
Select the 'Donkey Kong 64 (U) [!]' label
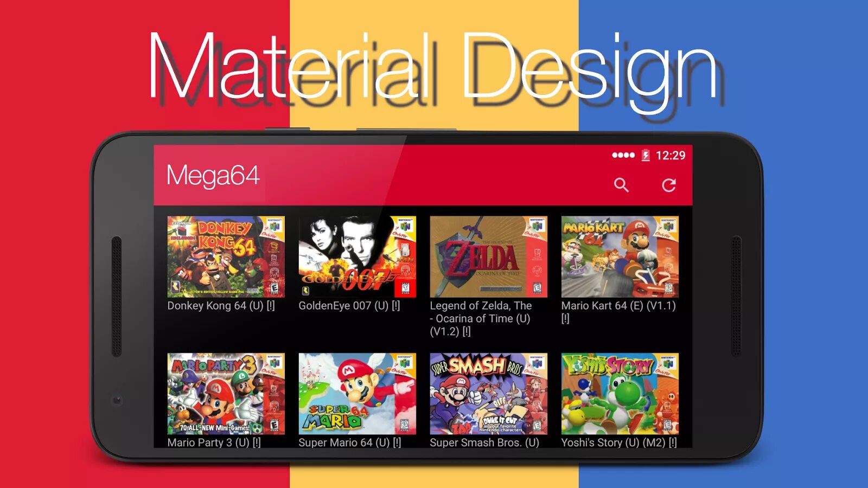coord(221,306)
